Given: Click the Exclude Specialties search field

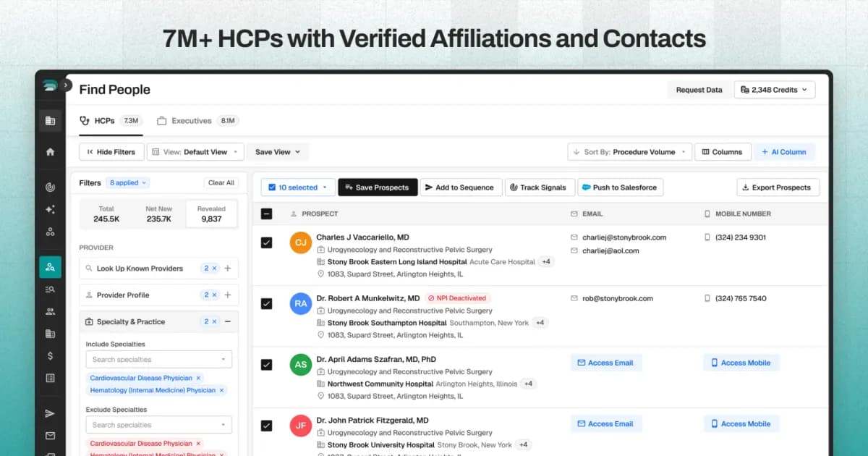Looking at the screenshot, I should (x=159, y=425).
